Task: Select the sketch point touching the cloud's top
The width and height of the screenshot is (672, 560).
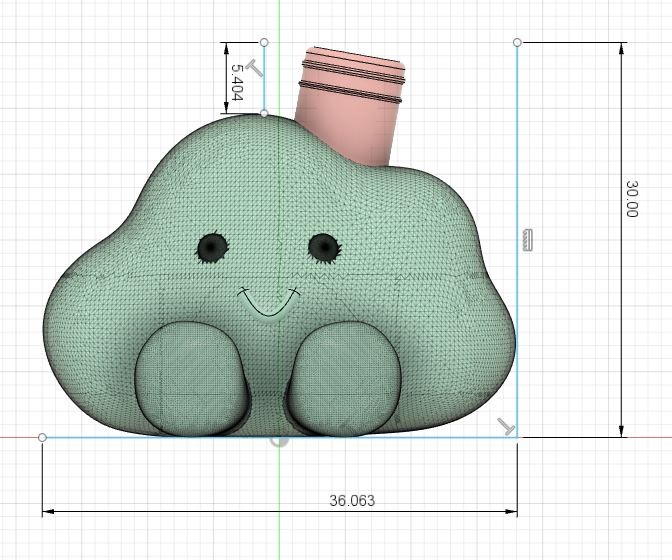Action: pyautogui.click(x=264, y=113)
